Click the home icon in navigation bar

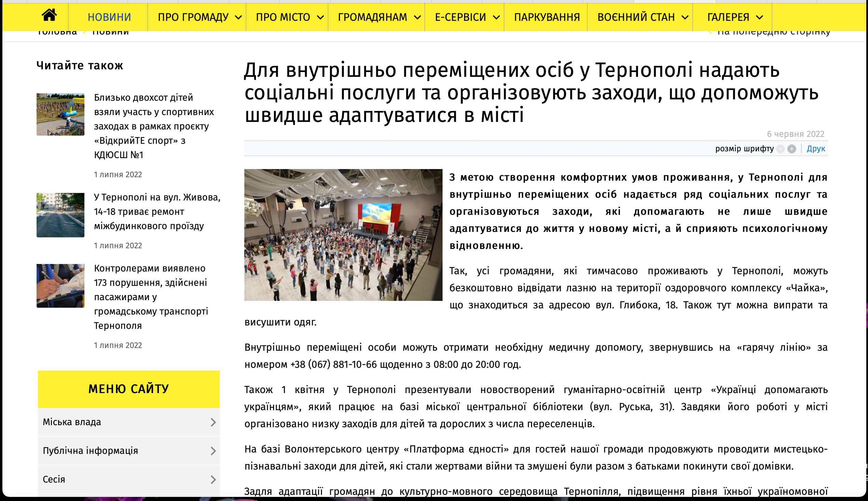[x=49, y=15]
